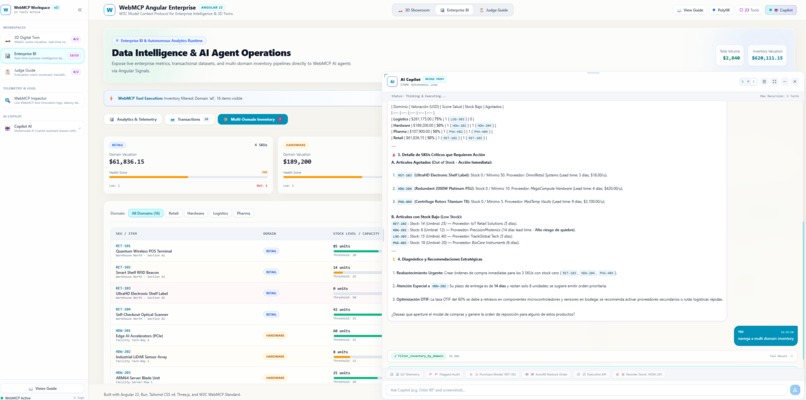This screenshot has height=400, width=806.
Task: Click the pill control left of the Copilot trash icon
Action: [x=748, y=81]
